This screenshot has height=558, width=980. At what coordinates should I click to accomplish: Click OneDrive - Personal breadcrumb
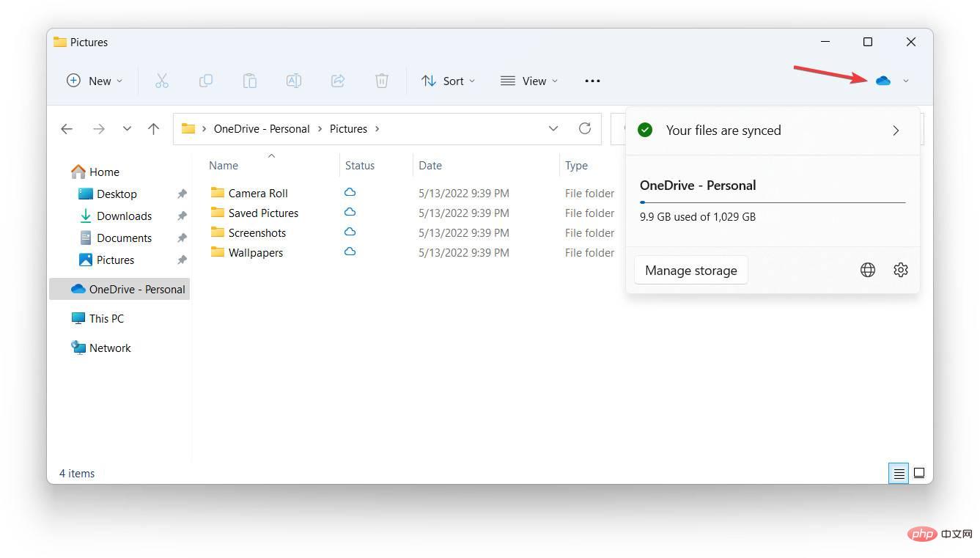262,128
